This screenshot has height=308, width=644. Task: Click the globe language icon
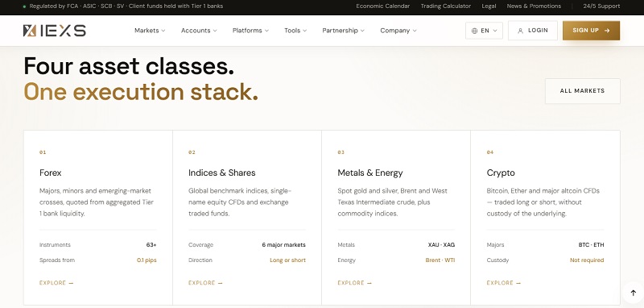474,31
